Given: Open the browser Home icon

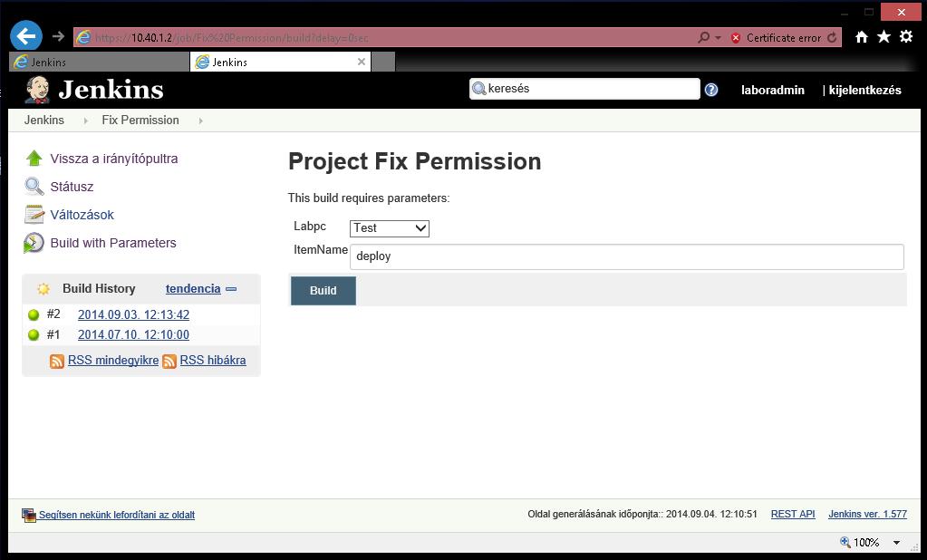Looking at the screenshot, I should [862, 37].
